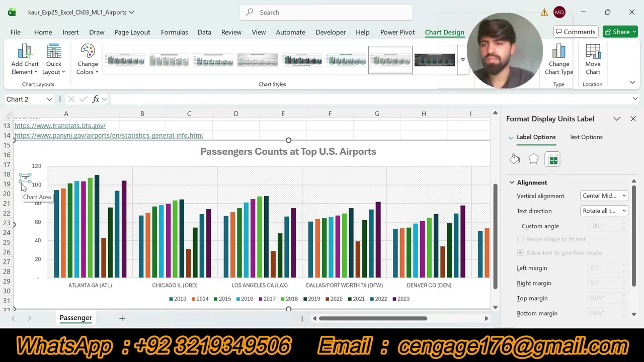
Task: Click horizontal scrollbar thumb
Action: (x=373, y=318)
